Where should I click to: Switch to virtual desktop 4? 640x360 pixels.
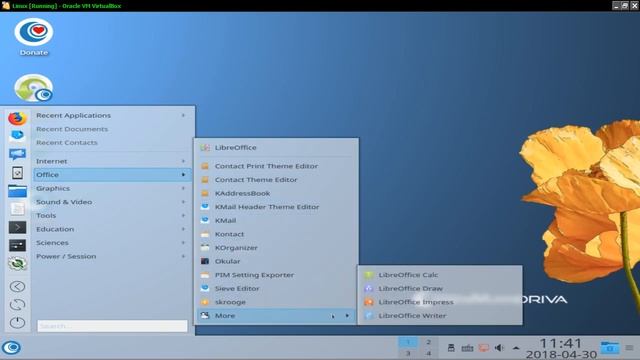point(428,353)
